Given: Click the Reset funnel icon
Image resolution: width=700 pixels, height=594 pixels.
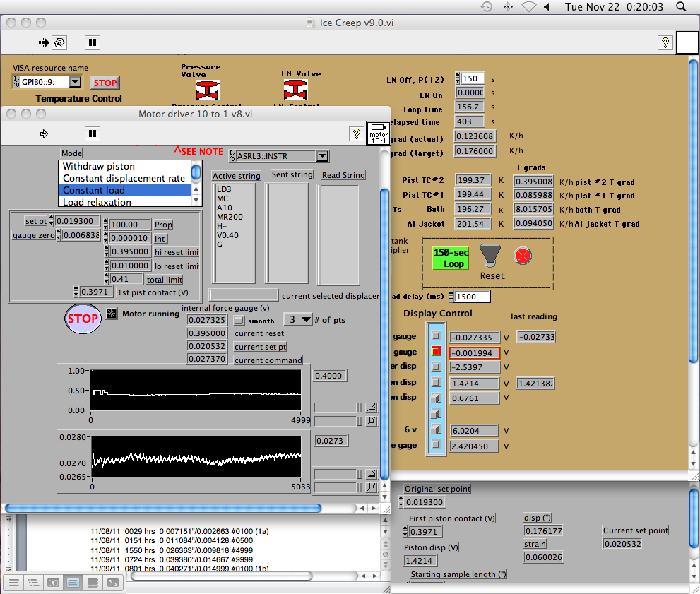Looking at the screenshot, I should [x=491, y=255].
